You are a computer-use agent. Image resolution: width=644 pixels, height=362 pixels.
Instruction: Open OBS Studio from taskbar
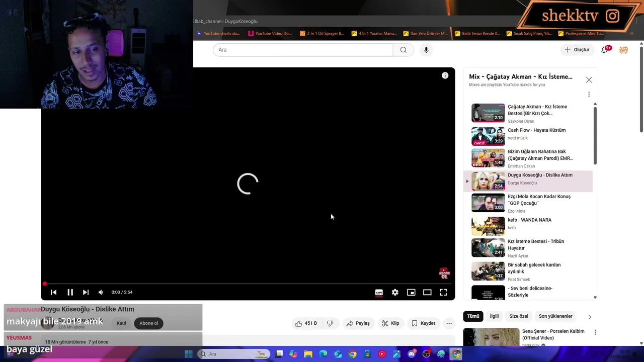pos(427,354)
